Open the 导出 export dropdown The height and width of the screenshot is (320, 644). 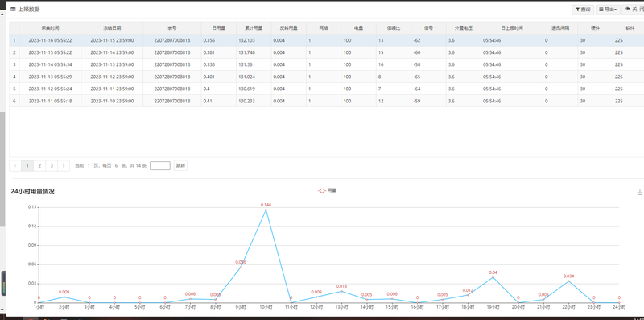click(608, 10)
